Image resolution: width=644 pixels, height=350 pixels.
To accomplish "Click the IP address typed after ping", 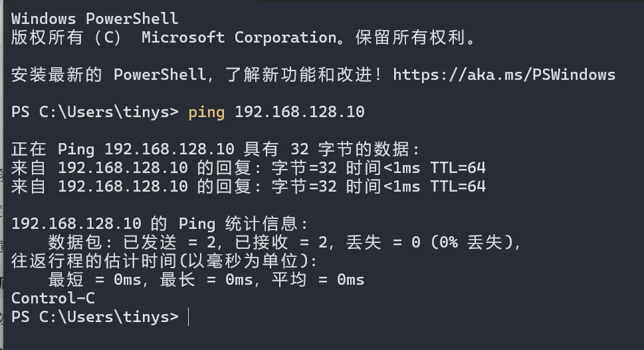I will tap(300, 112).
